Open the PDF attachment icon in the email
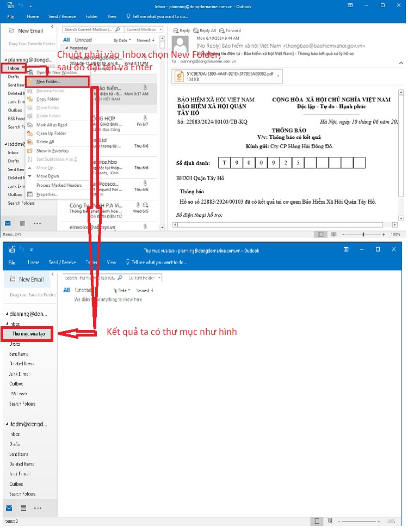 (x=178, y=76)
